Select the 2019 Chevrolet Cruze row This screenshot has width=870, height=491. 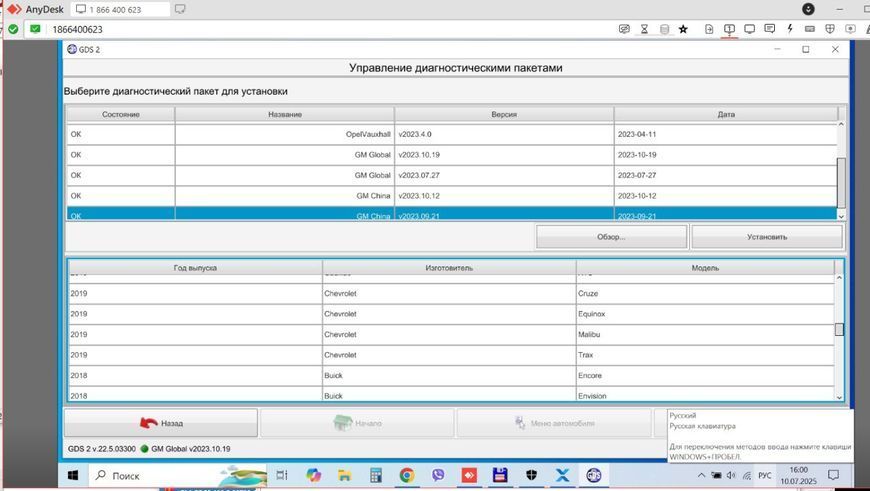[452, 293]
